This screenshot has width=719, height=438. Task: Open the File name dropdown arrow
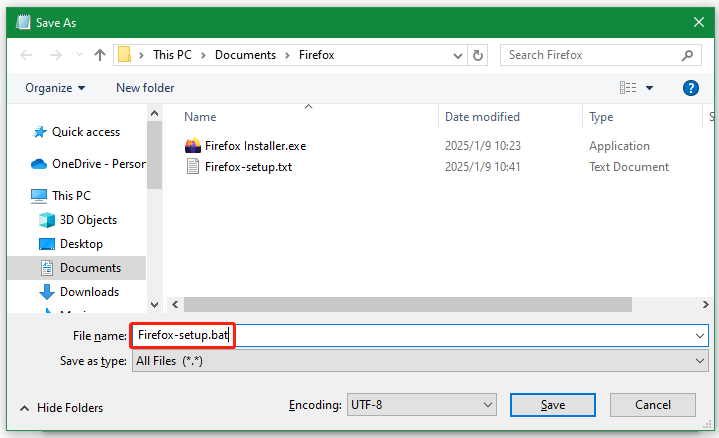700,336
